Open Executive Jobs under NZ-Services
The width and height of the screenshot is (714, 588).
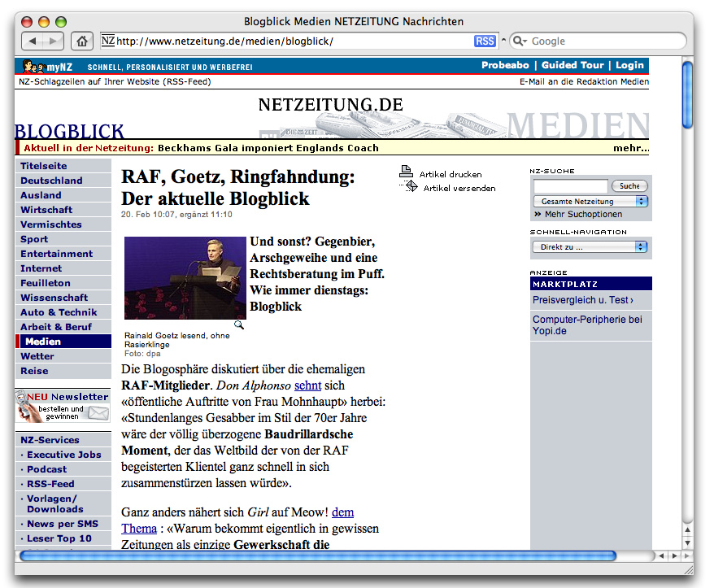(x=64, y=455)
